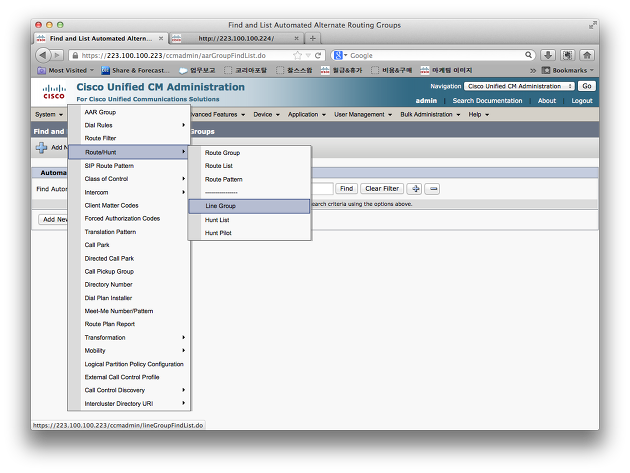Select Route List in submenu

pyautogui.click(x=250, y=166)
